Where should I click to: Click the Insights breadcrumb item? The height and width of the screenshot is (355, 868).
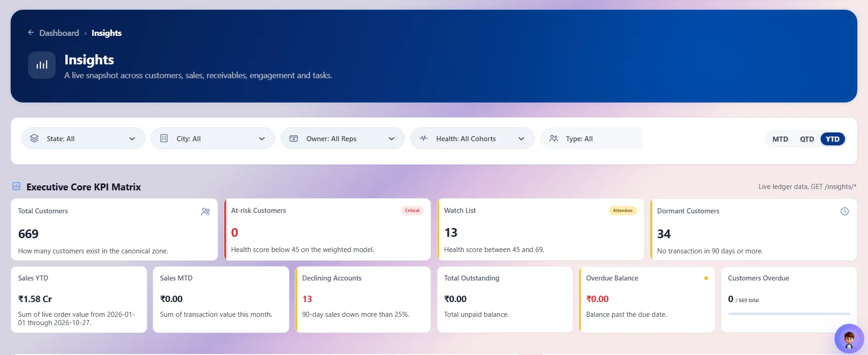[106, 33]
